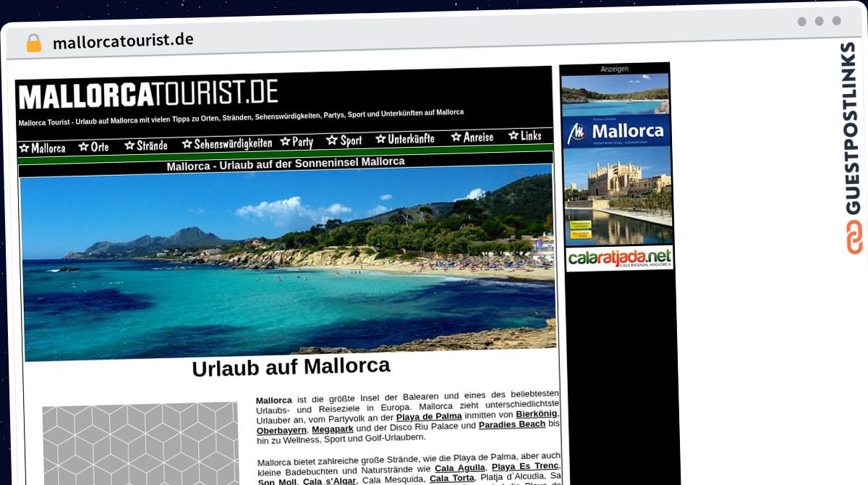Open the Sehenswürdigkeiten menu item
This screenshot has width=868, height=485.
click(x=227, y=143)
